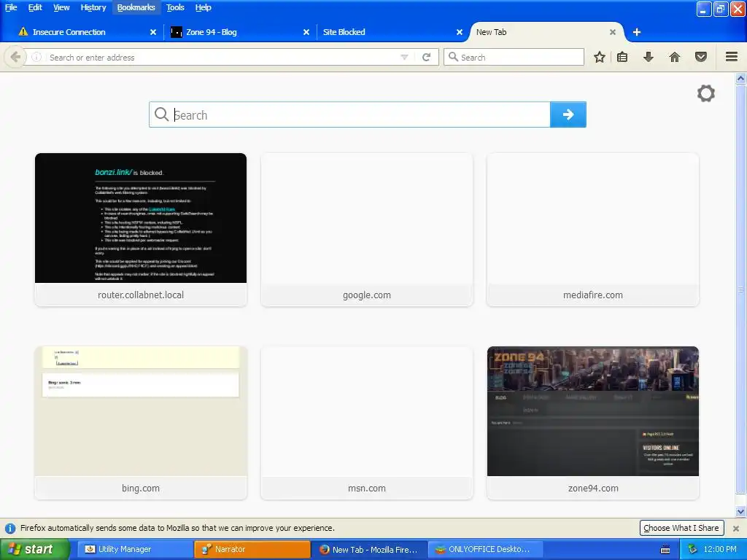
Task: Submit search with blue arrow button
Action: point(568,114)
